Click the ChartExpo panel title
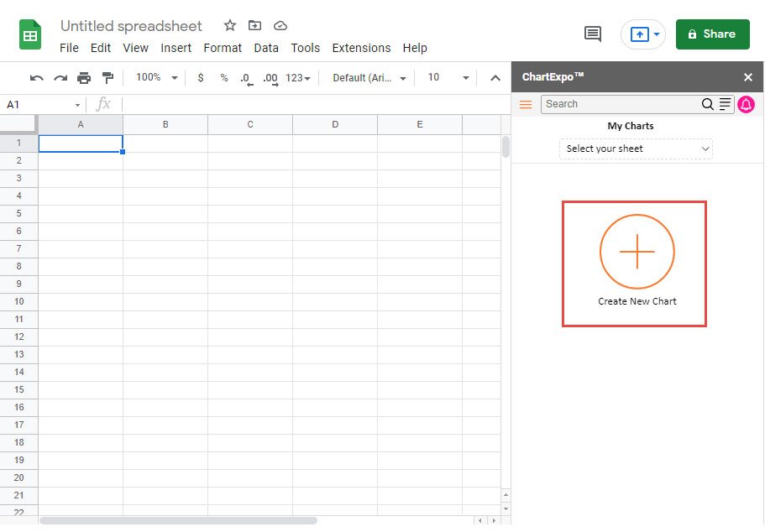The height and width of the screenshot is (532, 765). tap(553, 76)
